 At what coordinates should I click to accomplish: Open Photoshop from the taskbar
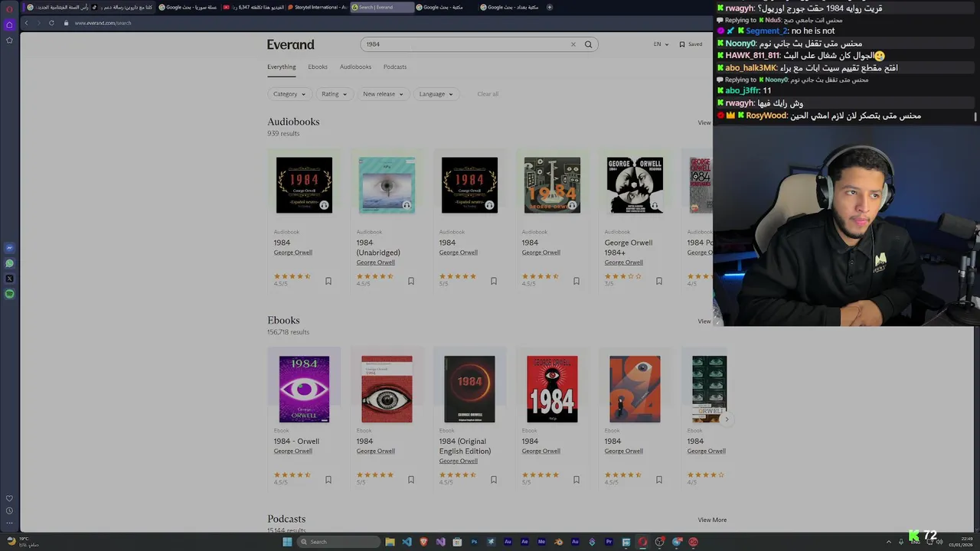point(474,542)
